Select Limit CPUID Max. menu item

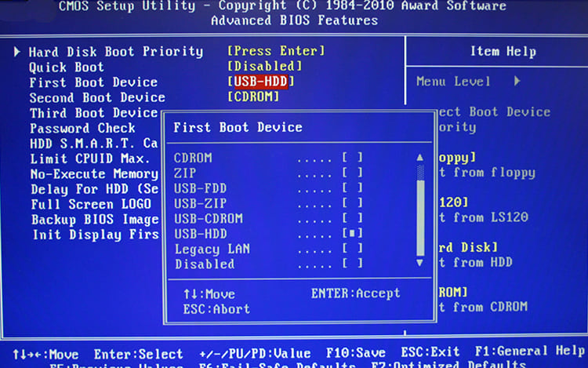(x=90, y=158)
